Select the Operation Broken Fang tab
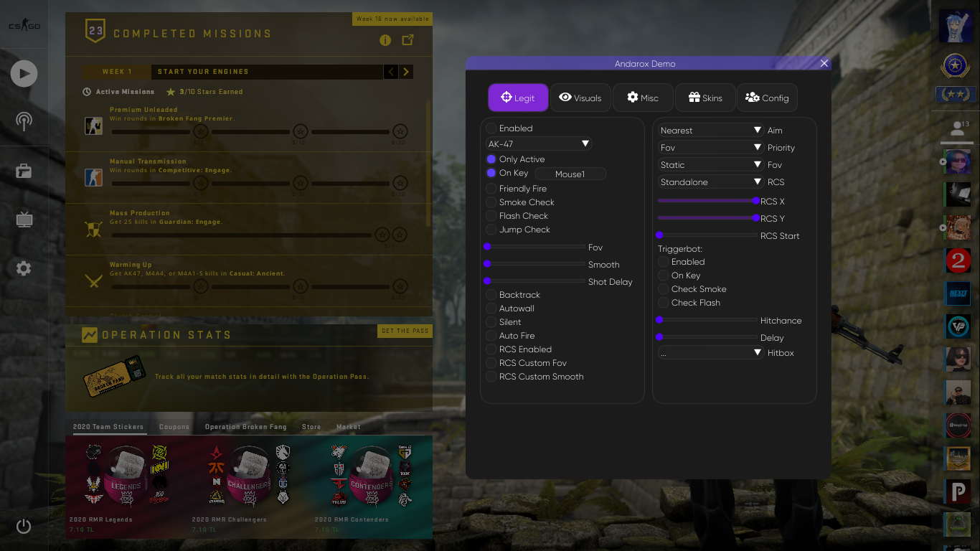 coord(245,427)
